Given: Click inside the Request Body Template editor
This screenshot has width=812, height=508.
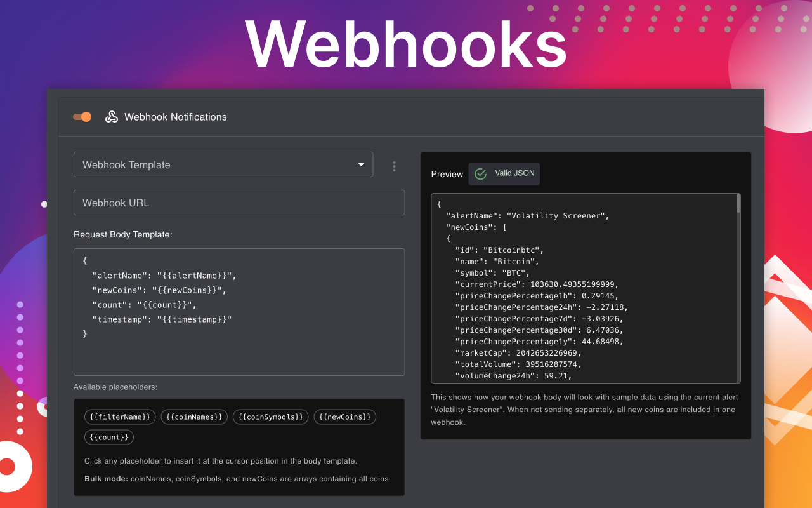Looking at the screenshot, I should pos(239,312).
